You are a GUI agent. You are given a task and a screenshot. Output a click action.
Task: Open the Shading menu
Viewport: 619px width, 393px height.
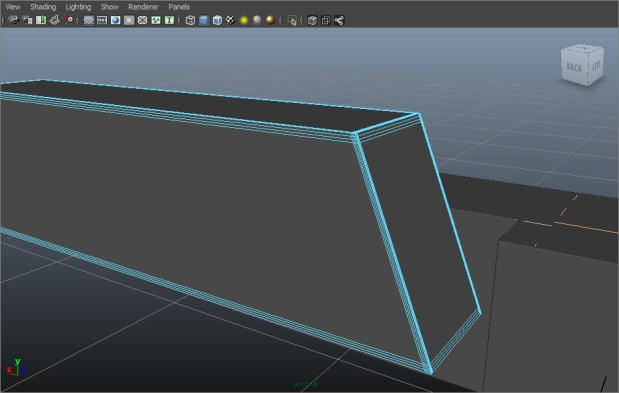click(43, 7)
